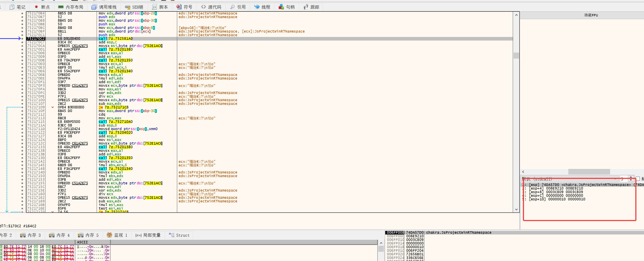Switch to the 引用 references tab

pos(238,7)
